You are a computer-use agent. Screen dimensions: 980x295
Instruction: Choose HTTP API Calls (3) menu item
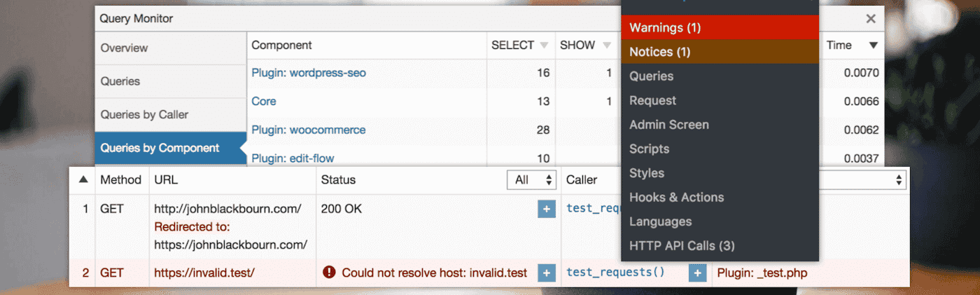[682, 246]
